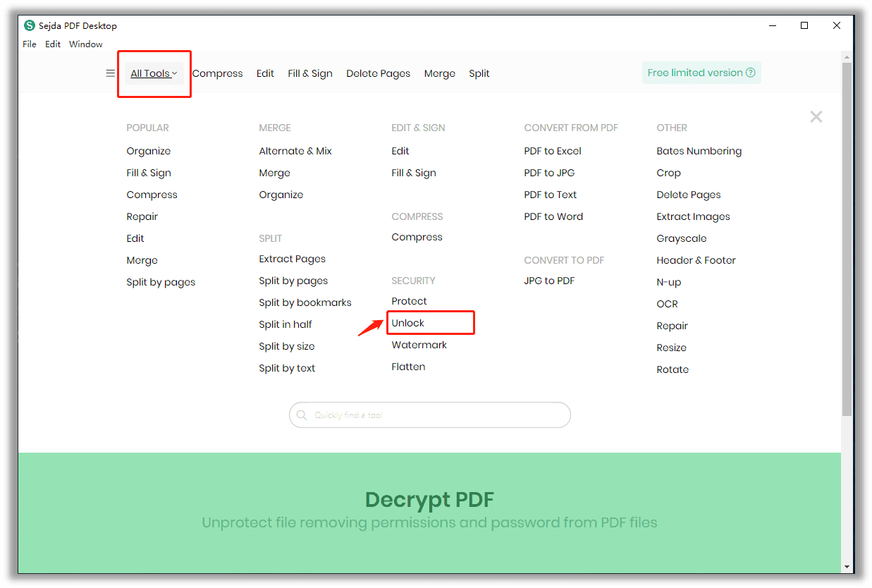Go to the JPG to PDF converter
The width and height of the screenshot is (872, 588).
pos(550,281)
